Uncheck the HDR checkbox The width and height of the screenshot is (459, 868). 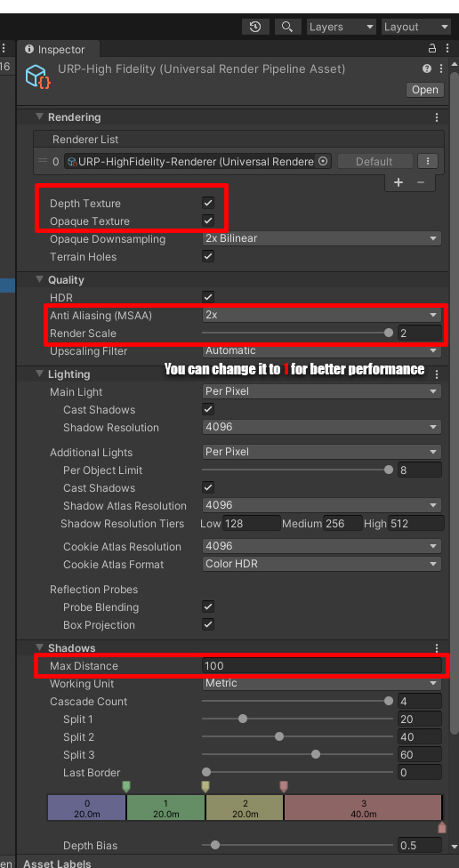click(x=208, y=297)
